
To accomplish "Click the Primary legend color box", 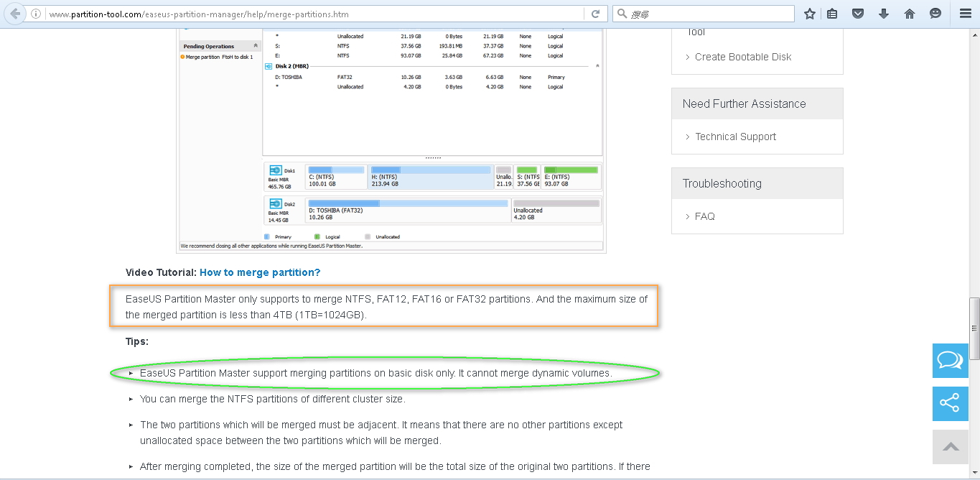I will point(267,236).
